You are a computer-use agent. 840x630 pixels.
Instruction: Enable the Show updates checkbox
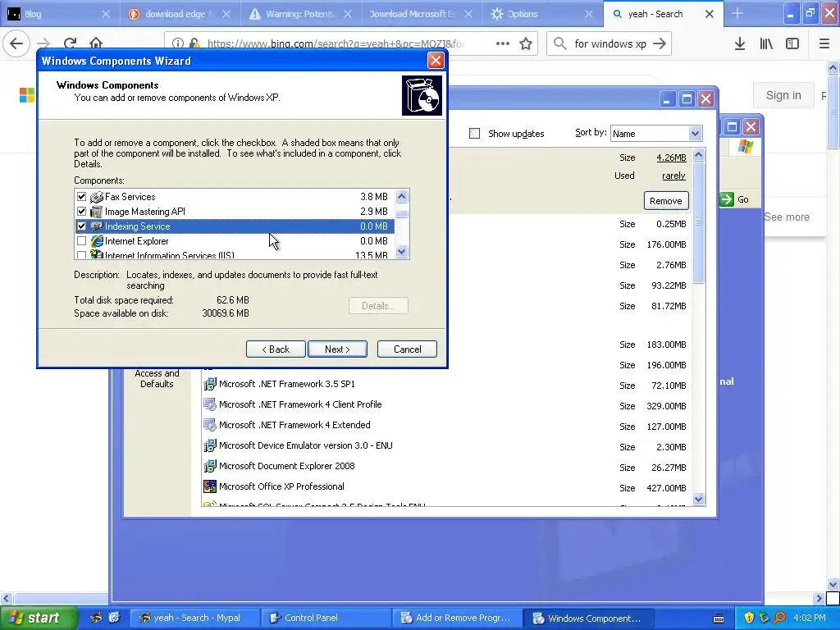click(x=475, y=134)
